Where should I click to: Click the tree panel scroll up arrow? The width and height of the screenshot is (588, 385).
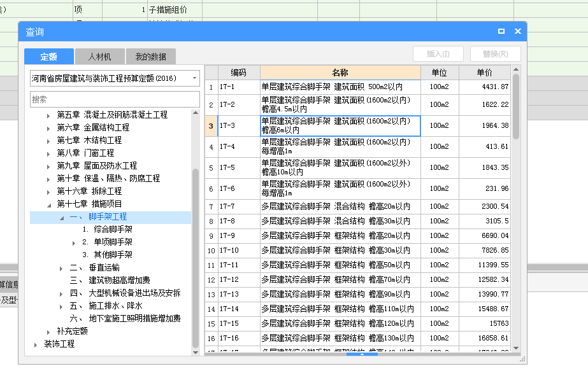pos(196,113)
